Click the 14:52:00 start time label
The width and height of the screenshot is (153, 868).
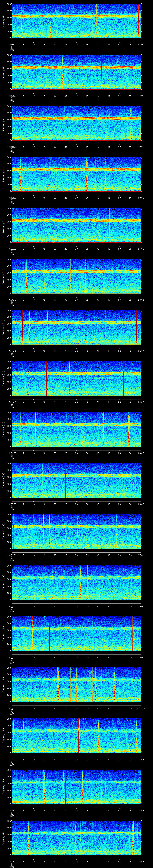tap(12, 351)
